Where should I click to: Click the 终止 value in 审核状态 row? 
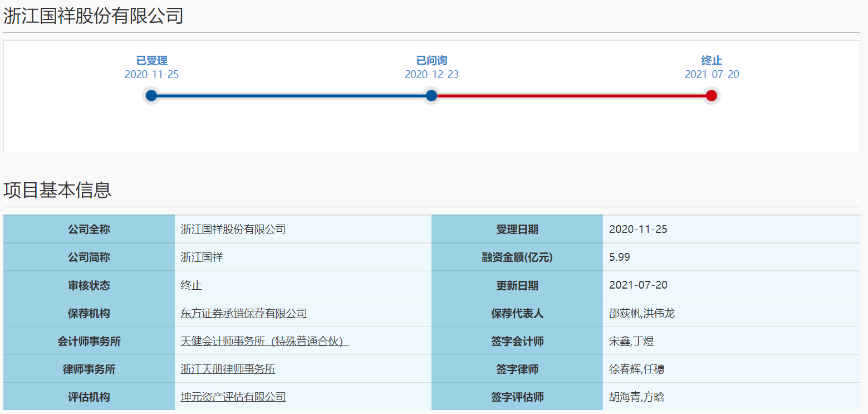pos(191,285)
